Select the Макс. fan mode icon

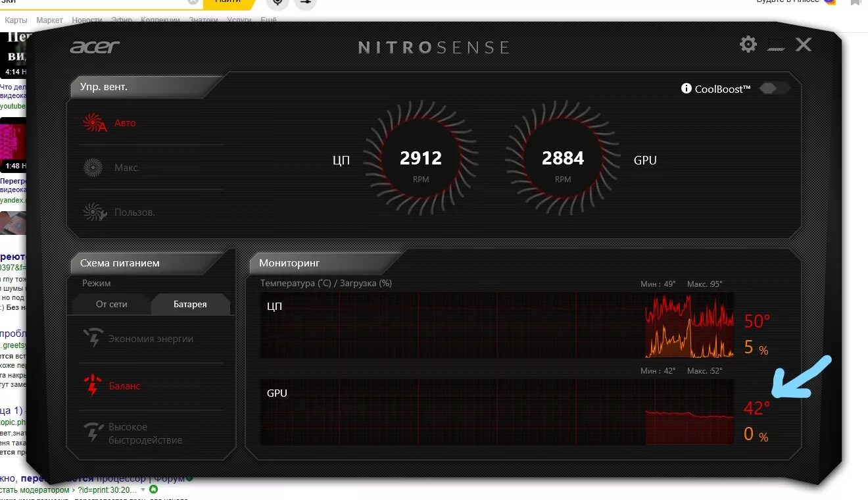(93, 168)
